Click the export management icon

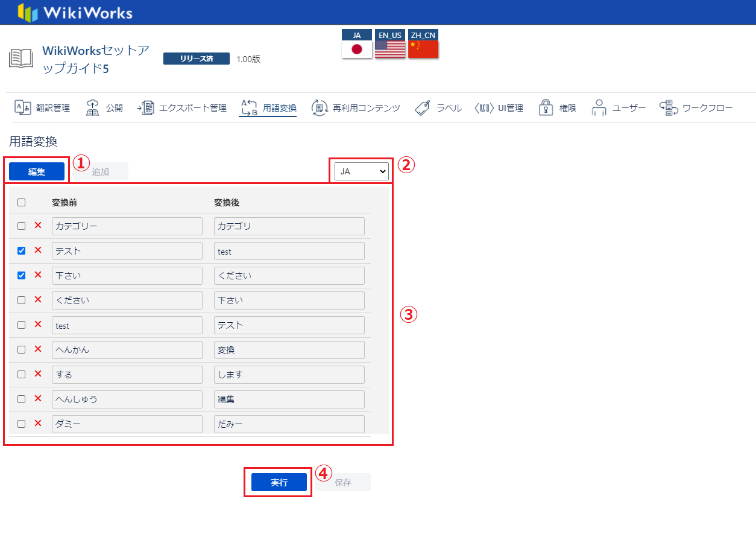[x=145, y=108]
